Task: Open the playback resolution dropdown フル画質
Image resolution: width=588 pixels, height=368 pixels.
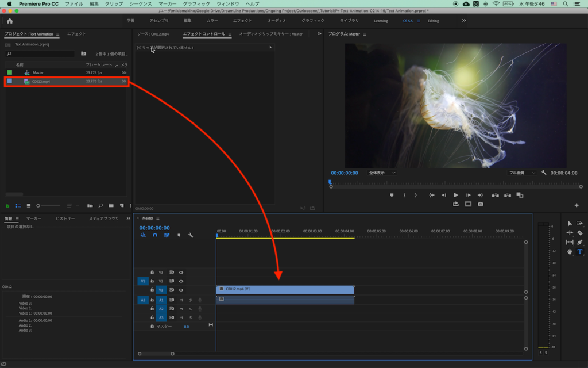Action: tap(522, 172)
